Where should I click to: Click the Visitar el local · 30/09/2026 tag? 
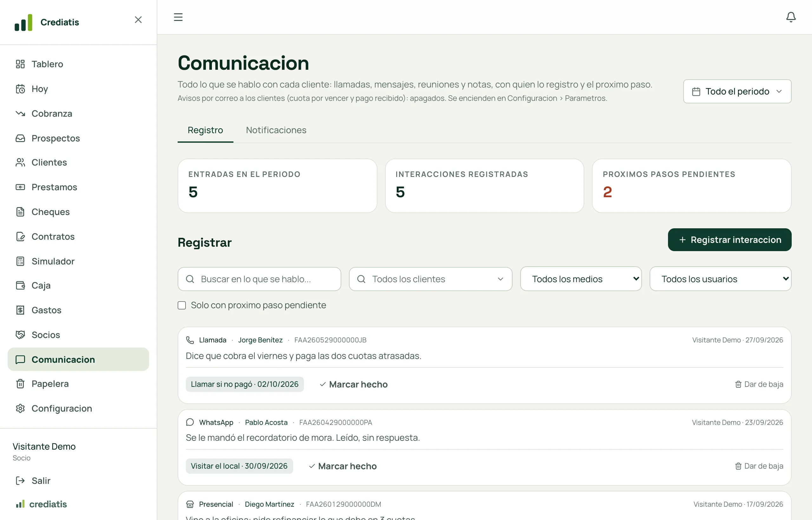pos(239,466)
